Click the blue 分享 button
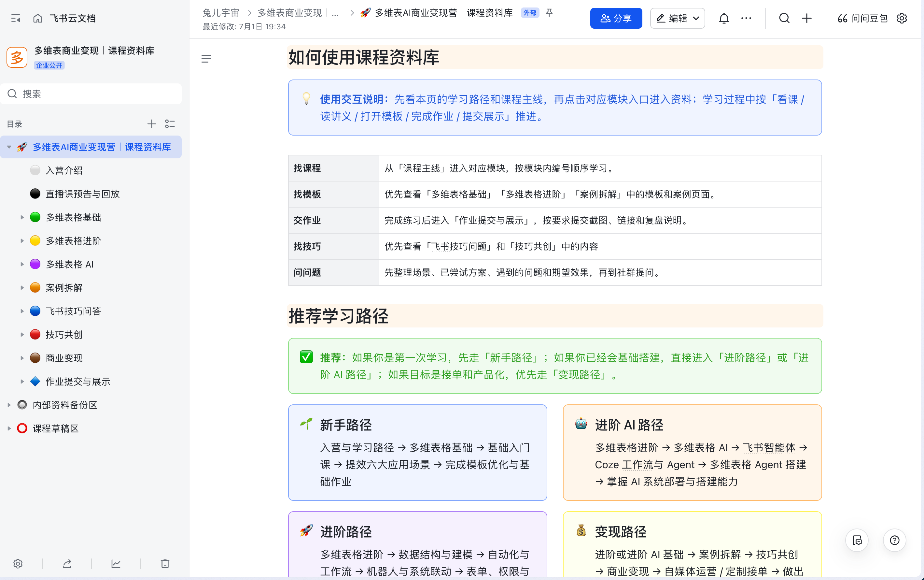This screenshot has width=924, height=580. 616,19
